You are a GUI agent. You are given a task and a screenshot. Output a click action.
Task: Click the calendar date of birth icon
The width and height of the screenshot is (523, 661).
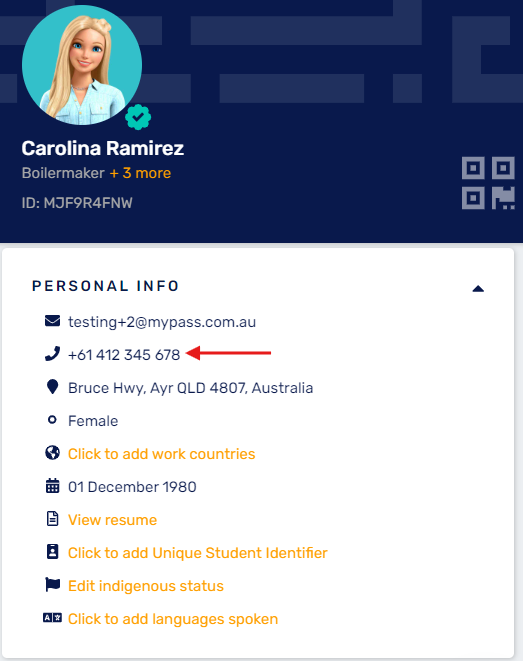[x=52, y=486]
